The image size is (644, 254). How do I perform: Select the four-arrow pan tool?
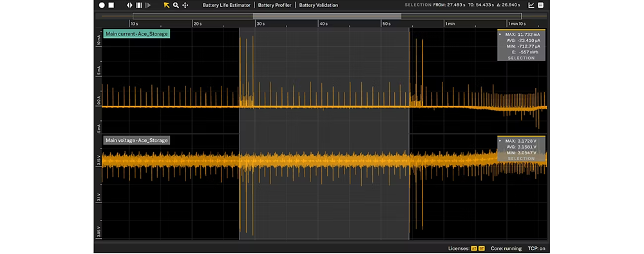185,5
